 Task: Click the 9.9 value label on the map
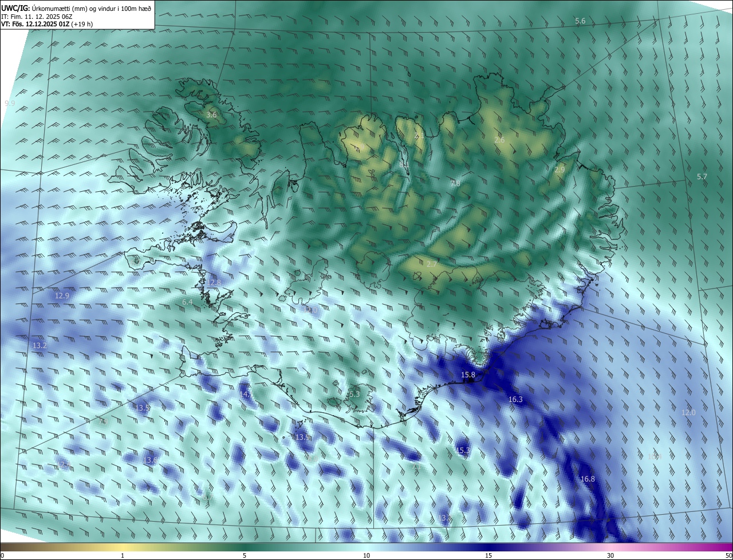point(10,103)
